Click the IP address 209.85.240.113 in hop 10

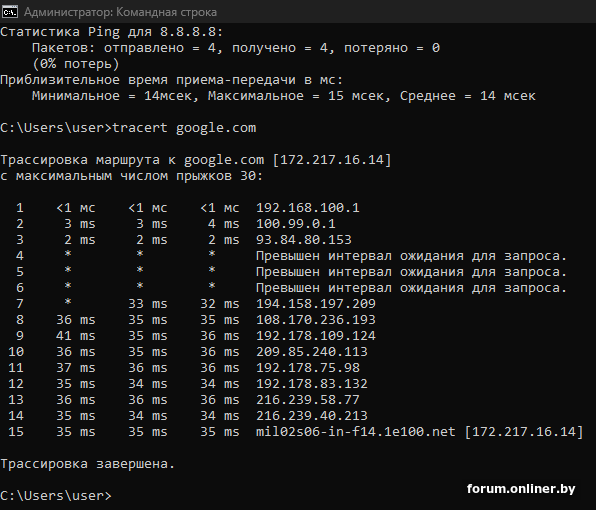[x=312, y=352]
